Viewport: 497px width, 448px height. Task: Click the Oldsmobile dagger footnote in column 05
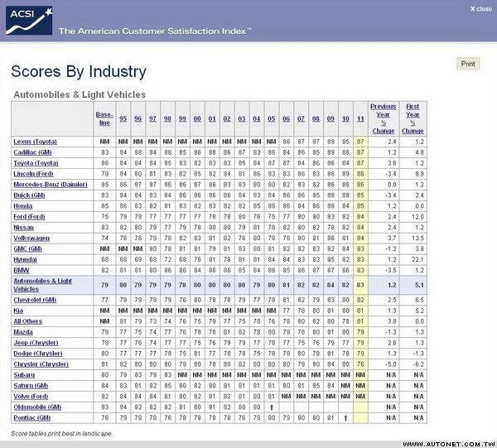pos(272,407)
